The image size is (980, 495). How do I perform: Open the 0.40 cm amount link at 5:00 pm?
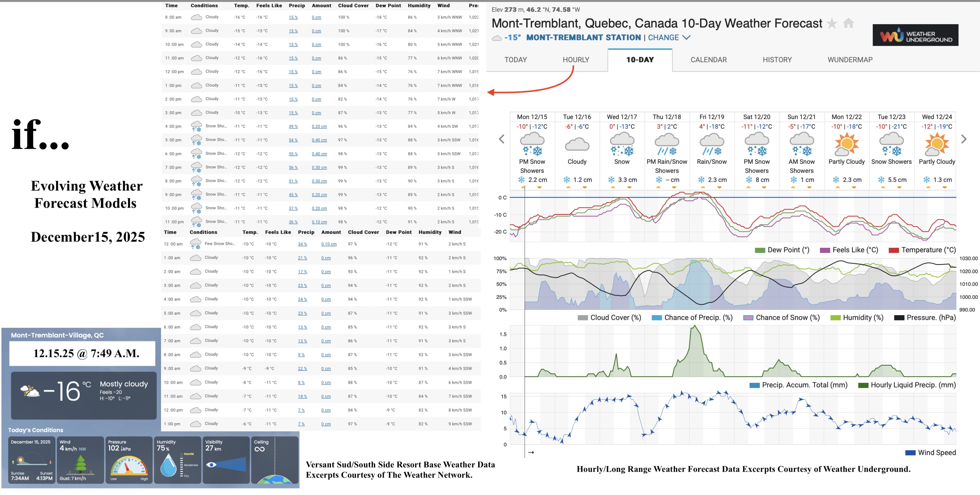[319, 140]
